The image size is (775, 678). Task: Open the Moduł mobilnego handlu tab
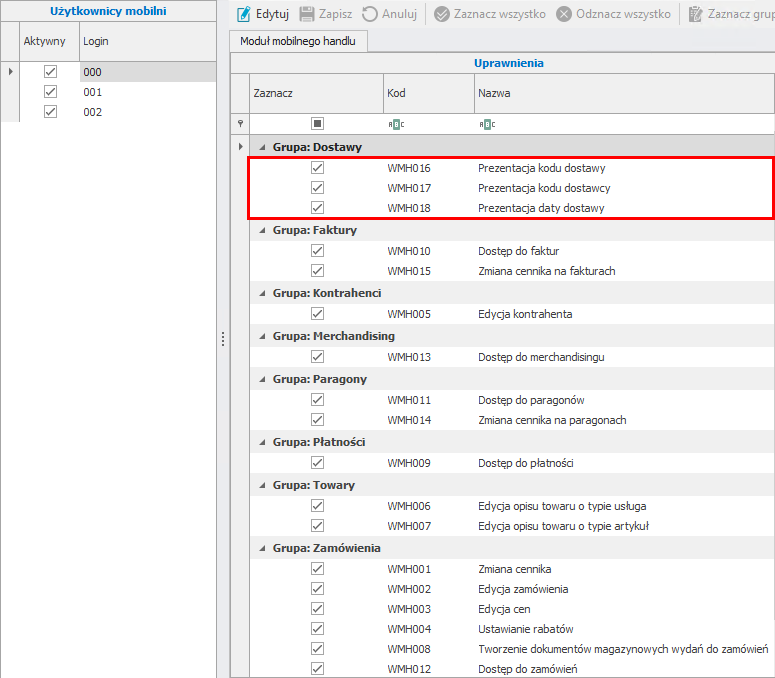[298, 41]
